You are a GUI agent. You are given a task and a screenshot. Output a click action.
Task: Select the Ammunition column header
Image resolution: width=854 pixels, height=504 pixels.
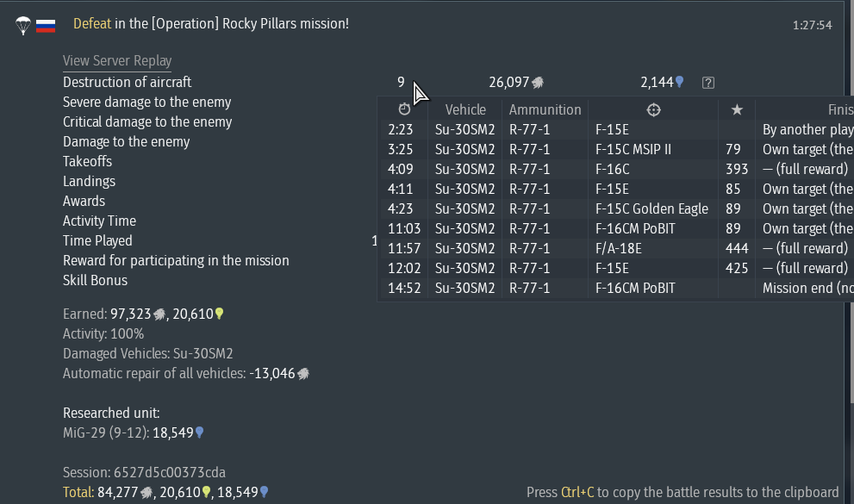(x=545, y=109)
